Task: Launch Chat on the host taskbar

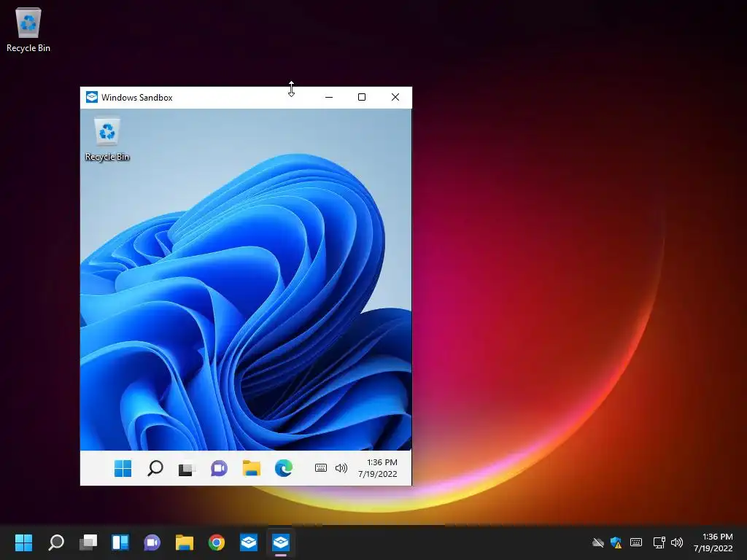Action: [x=152, y=542]
